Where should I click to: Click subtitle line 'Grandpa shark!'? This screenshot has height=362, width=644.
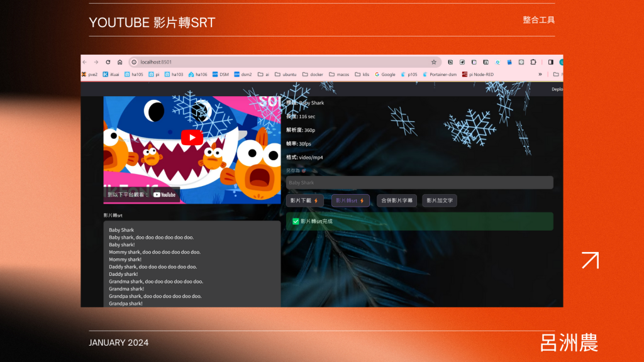click(x=126, y=304)
